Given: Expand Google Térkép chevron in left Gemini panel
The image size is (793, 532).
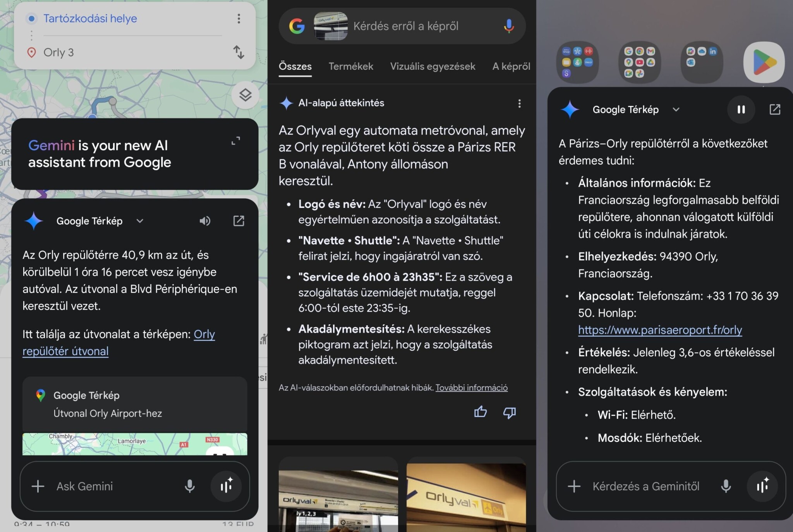Looking at the screenshot, I should (140, 221).
